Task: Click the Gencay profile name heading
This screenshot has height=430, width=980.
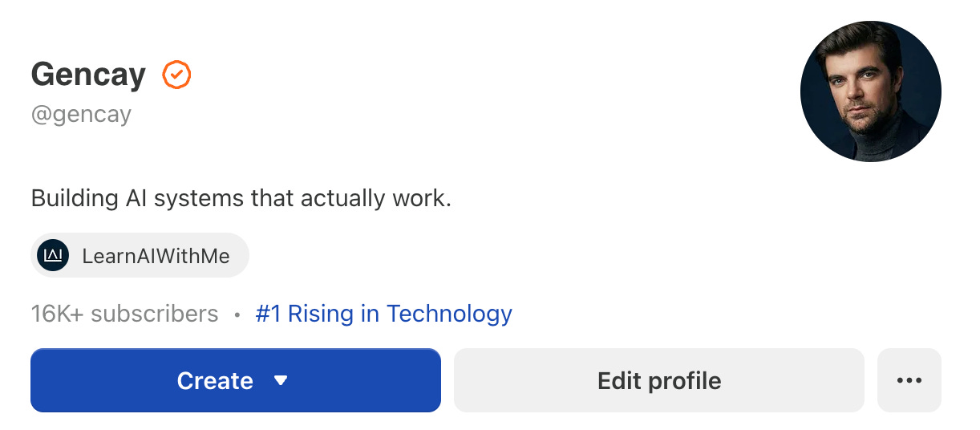Action: pos(88,75)
